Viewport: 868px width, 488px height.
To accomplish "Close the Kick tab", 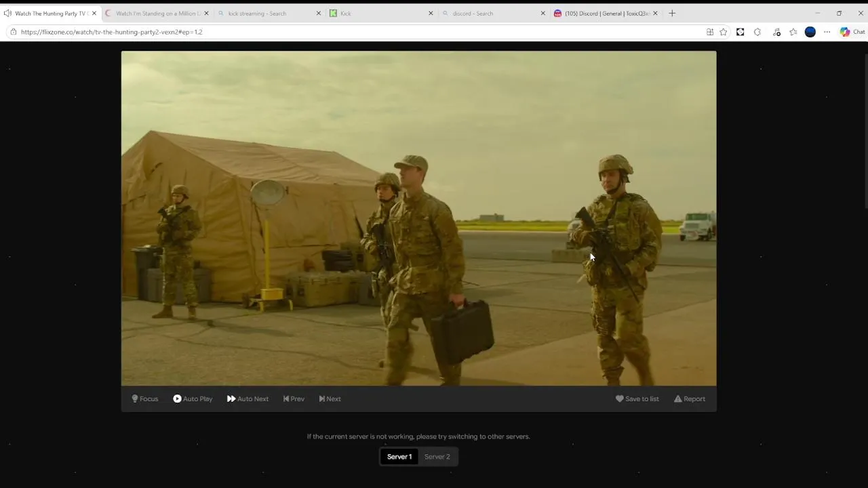I will 431,13.
